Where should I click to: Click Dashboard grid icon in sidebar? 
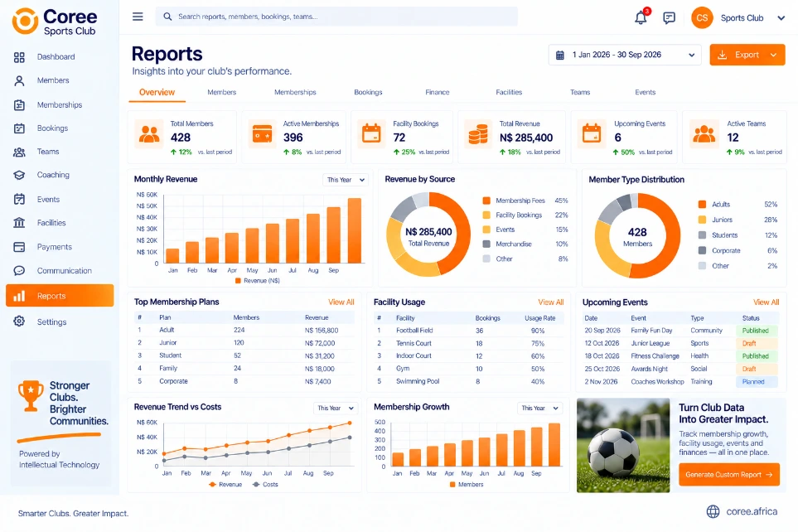(x=19, y=57)
